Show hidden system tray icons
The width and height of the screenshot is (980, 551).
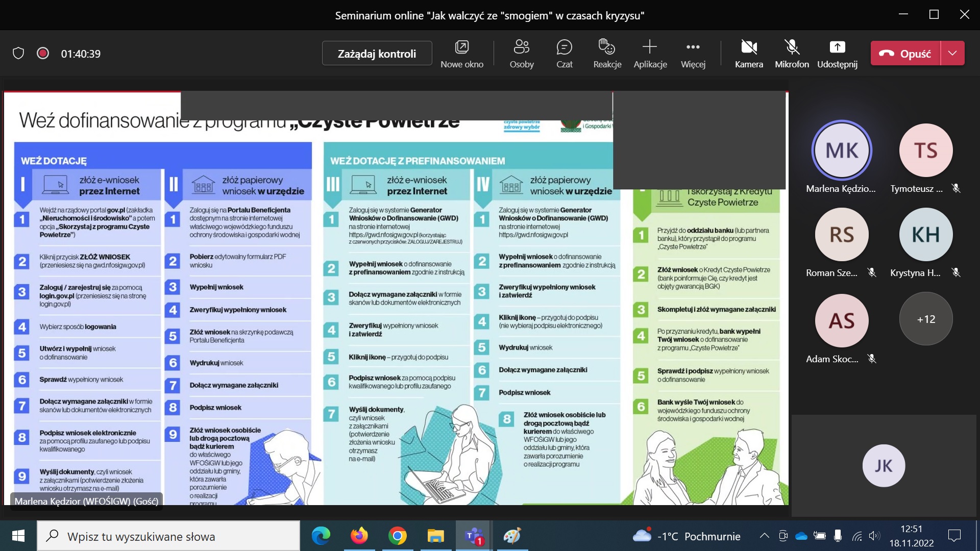(764, 536)
